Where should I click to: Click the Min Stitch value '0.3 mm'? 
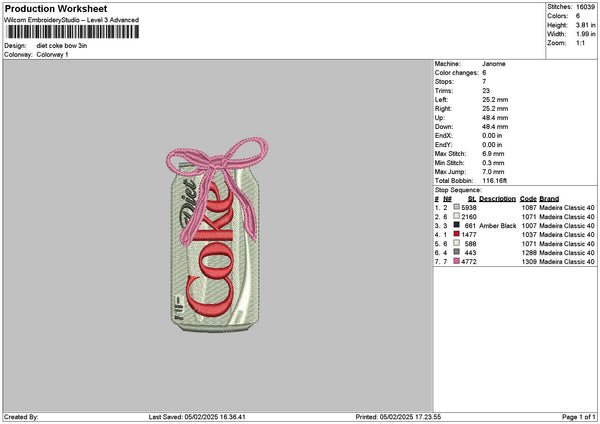point(493,163)
